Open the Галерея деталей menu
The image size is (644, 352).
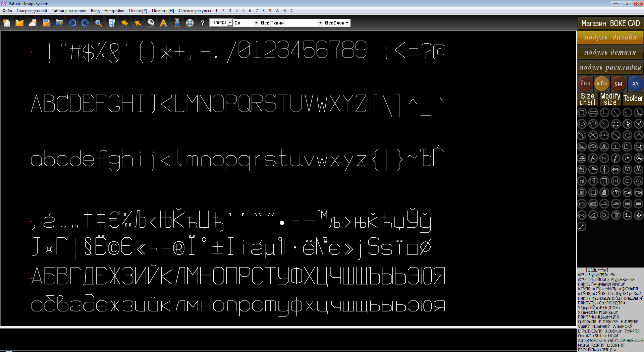tap(32, 11)
